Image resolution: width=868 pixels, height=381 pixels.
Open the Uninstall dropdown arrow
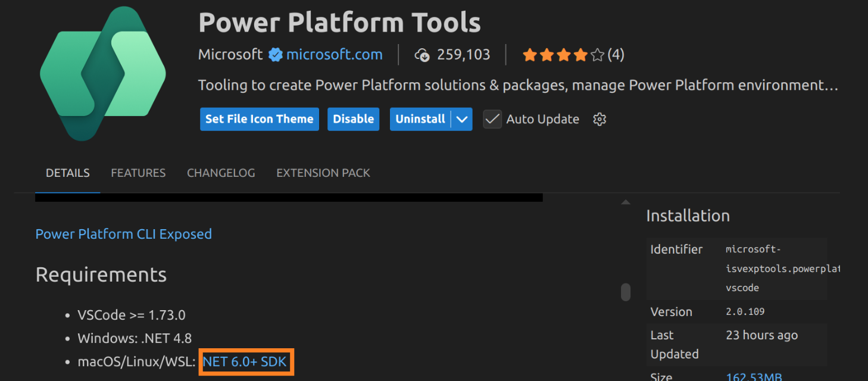click(x=462, y=119)
